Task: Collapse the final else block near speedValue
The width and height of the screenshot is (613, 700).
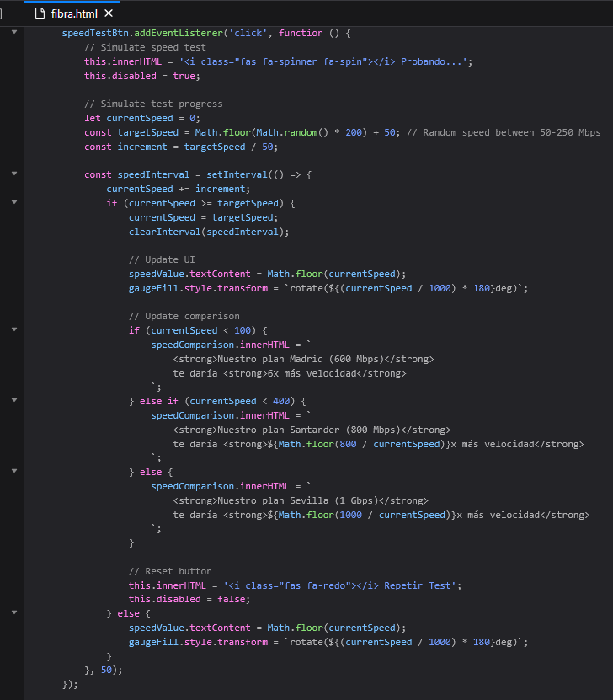Action: pyautogui.click(x=14, y=612)
